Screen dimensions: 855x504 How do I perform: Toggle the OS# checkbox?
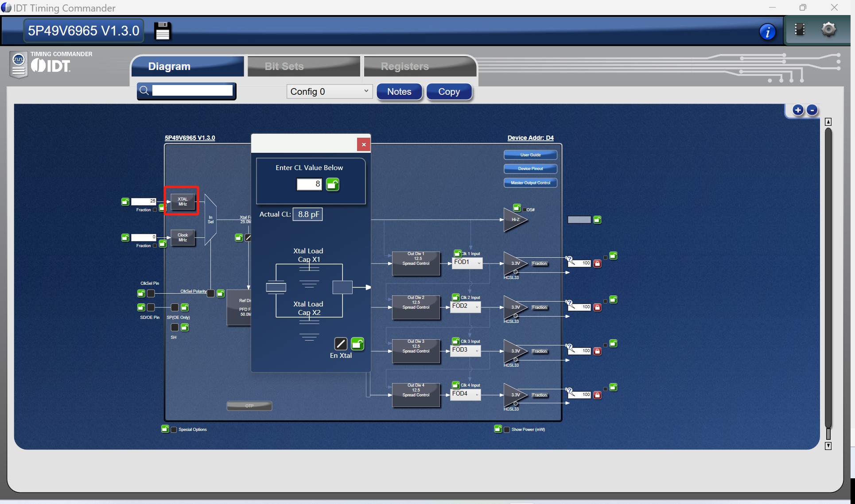(x=525, y=210)
